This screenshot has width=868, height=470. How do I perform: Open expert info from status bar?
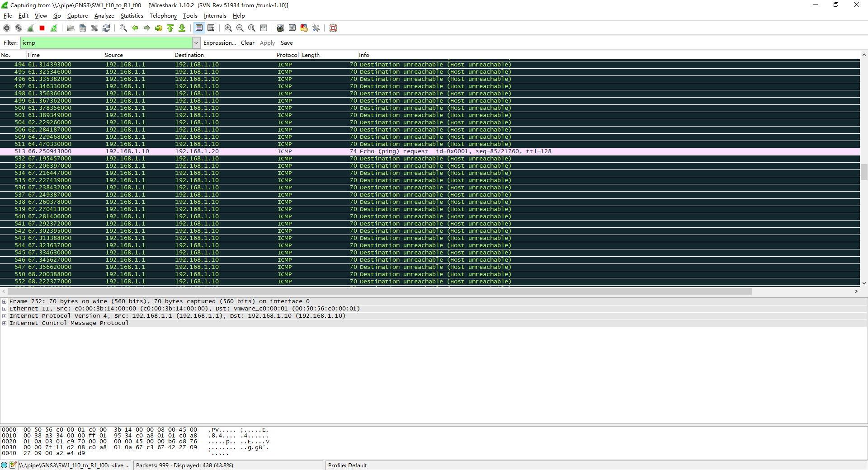(x=4, y=465)
